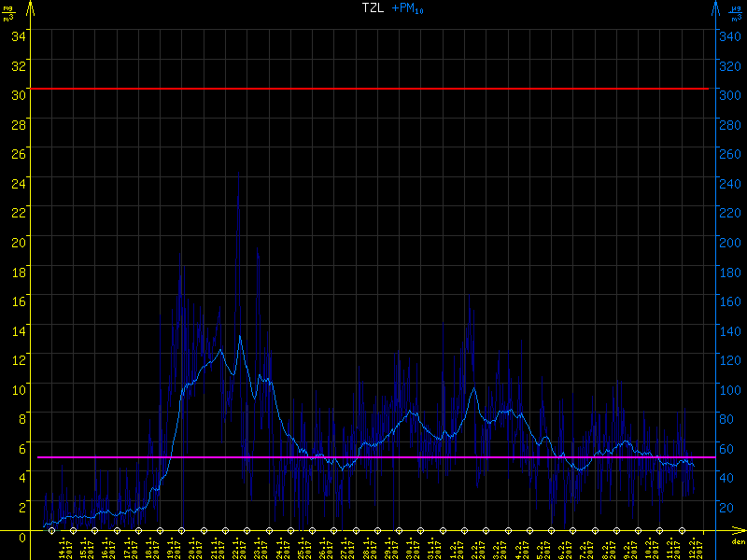Click the red horizontal limit line at 300
Screen dimensions: 747x560
[373, 89]
